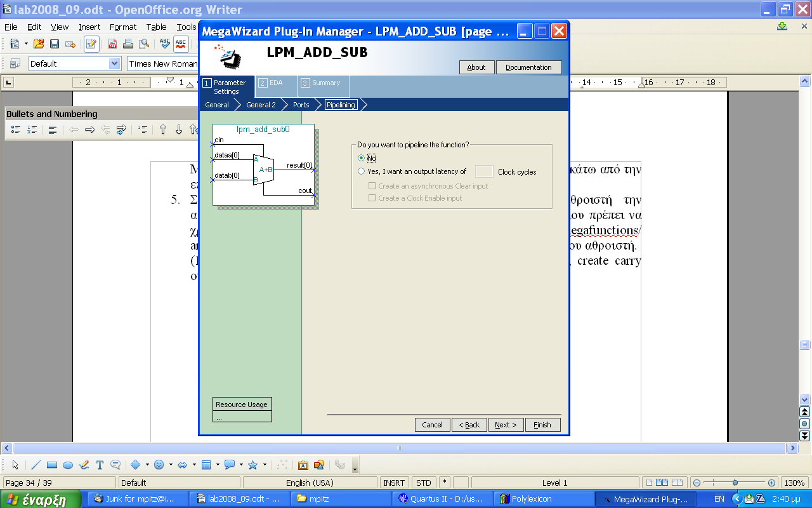
Task: Check 'Create a Clock Enable input'
Action: click(x=372, y=198)
